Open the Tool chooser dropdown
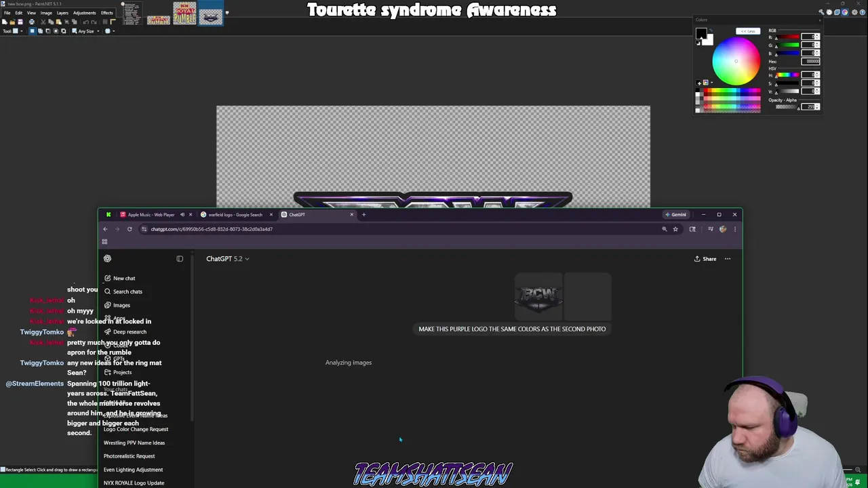The height and width of the screenshot is (488, 868). point(18,31)
